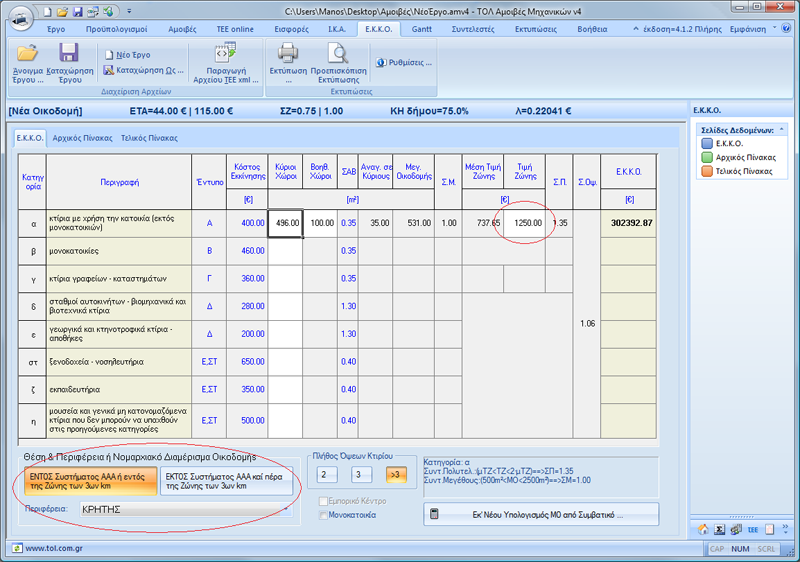Image resolution: width=800 pixels, height=562 pixels.
Task: Click Ε.Κ.Κ.Ο. total 302392.87 cell
Action: pos(629,223)
